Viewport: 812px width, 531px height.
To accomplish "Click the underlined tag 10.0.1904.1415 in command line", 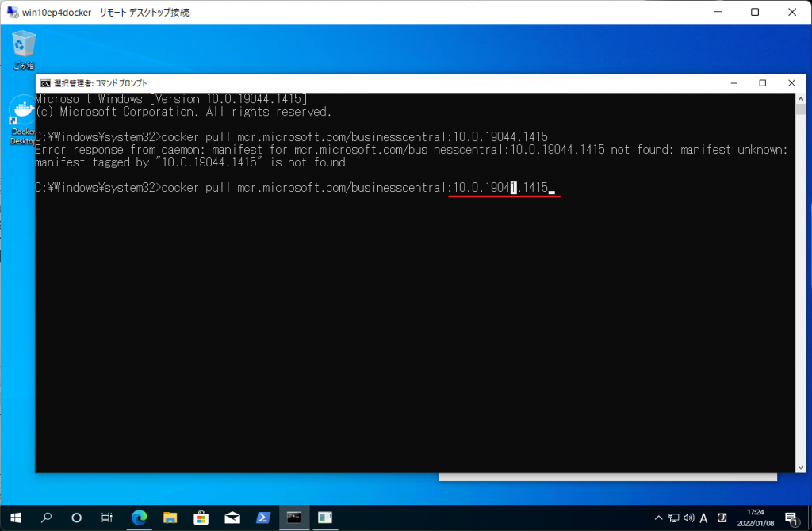I will 501,188.
